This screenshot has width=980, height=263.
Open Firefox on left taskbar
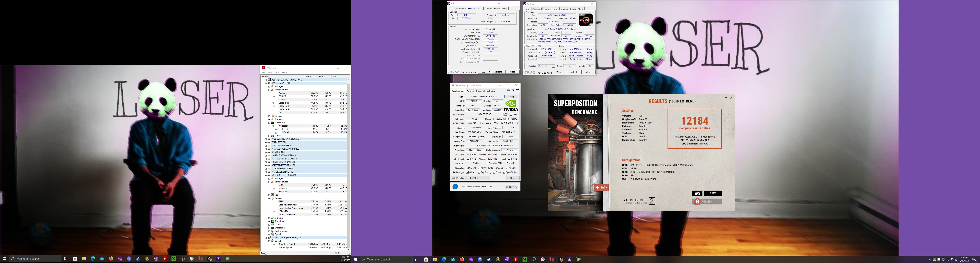[x=111, y=259]
